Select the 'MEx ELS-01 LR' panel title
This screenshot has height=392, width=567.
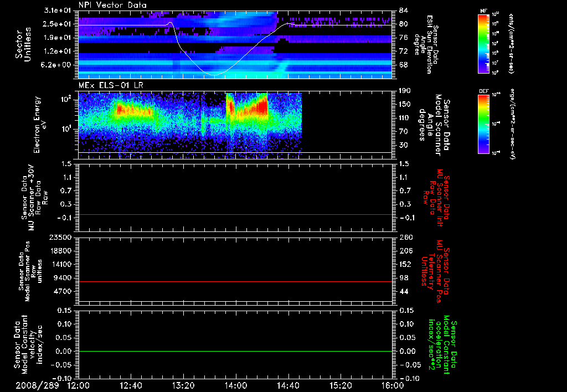[x=111, y=85]
